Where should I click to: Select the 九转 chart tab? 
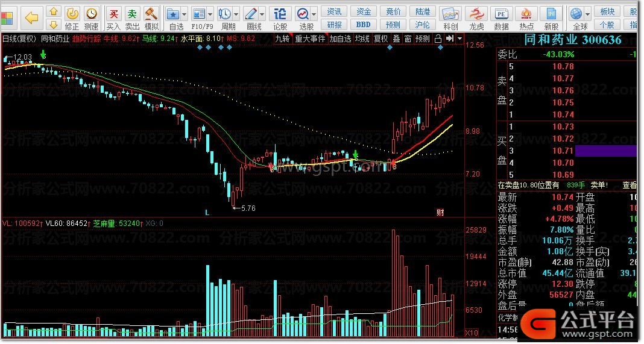click(282, 39)
